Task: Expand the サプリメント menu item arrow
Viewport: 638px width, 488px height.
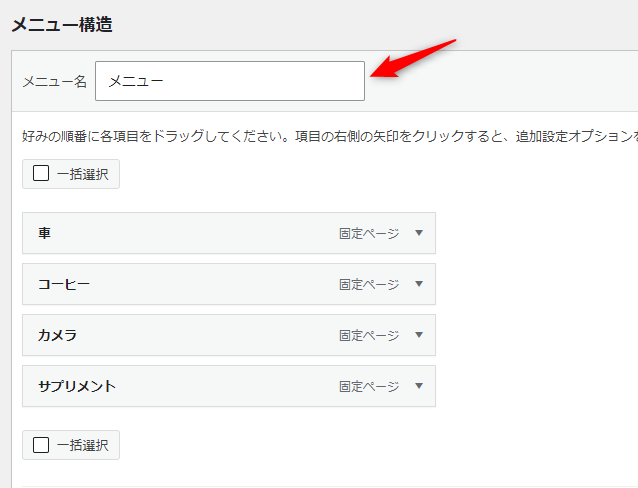Action: click(x=419, y=386)
